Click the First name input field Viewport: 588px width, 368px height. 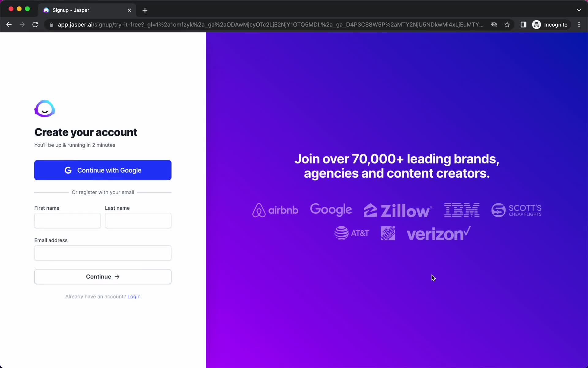point(67,220)
